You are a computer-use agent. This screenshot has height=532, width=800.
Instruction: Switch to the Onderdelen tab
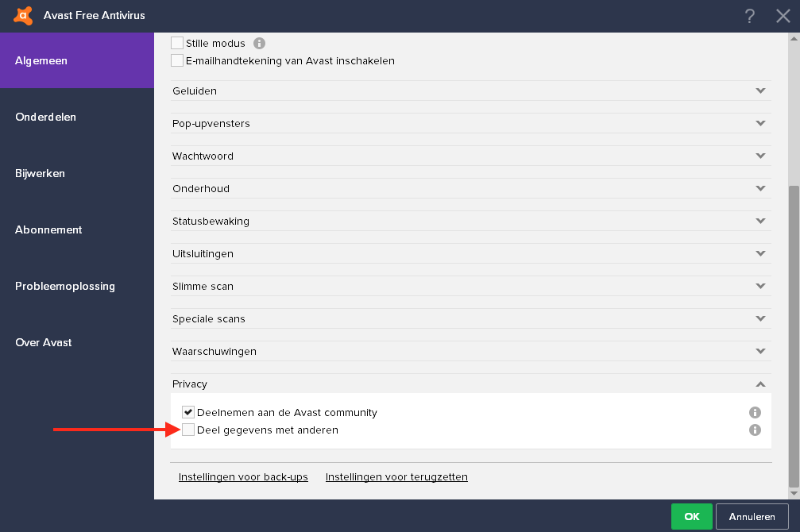click(x=46, y=117)
